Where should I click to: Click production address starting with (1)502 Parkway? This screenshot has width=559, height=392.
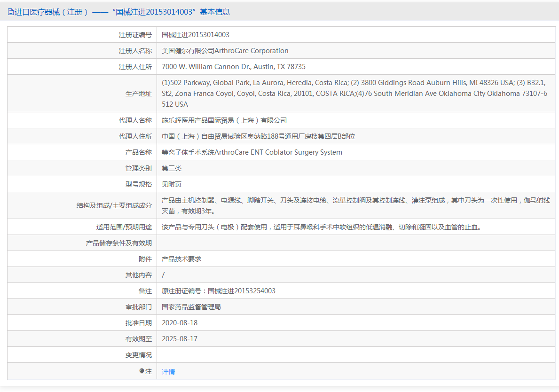354,94
